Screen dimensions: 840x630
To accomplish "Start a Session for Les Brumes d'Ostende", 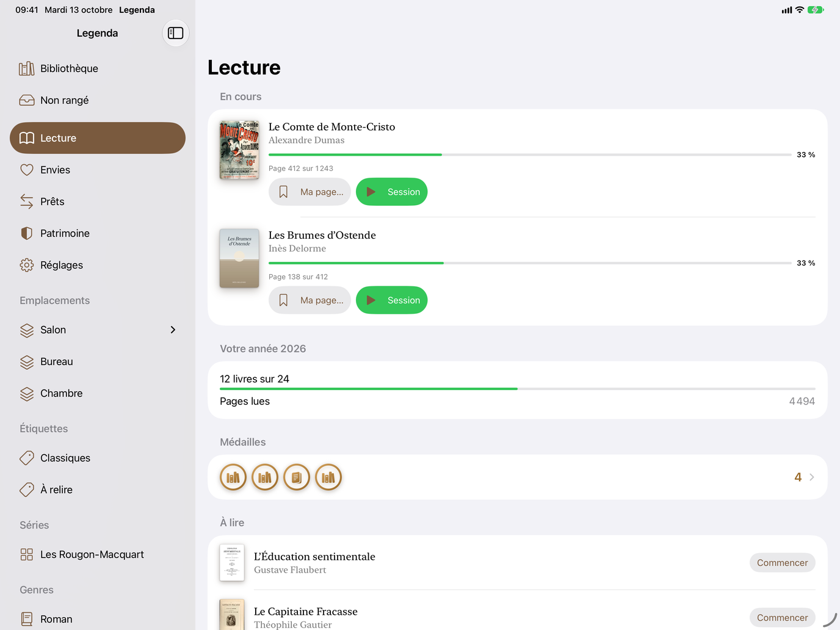I will point(392,300).
